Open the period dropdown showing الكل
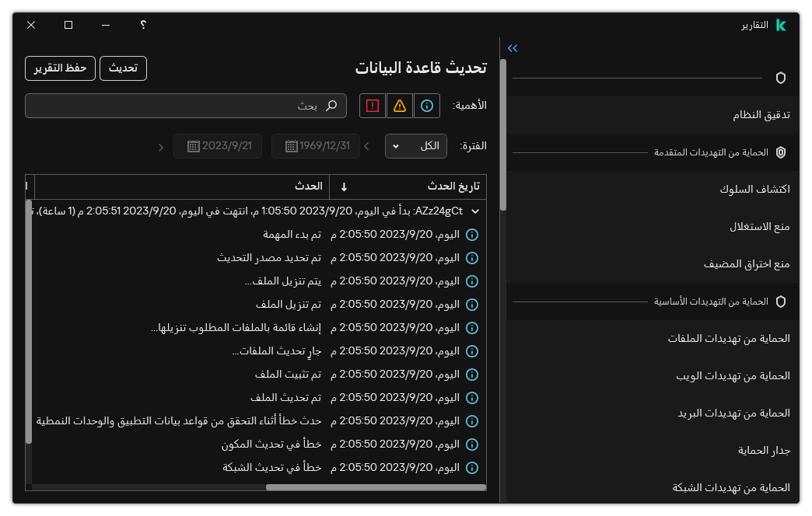812x516 pixels. (x=415, y=145)
